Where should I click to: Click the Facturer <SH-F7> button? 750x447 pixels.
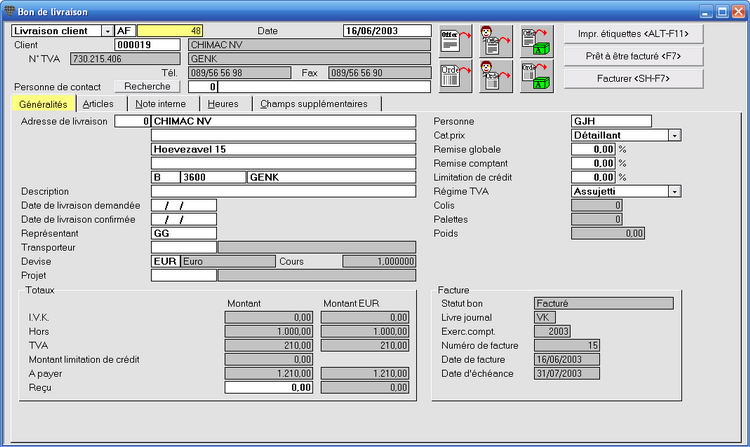click(633, 78)
